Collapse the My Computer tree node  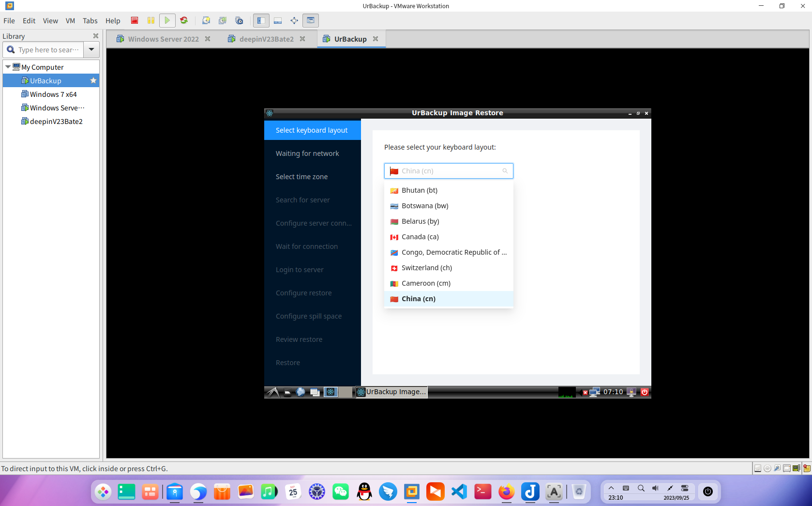click(8, 67)
